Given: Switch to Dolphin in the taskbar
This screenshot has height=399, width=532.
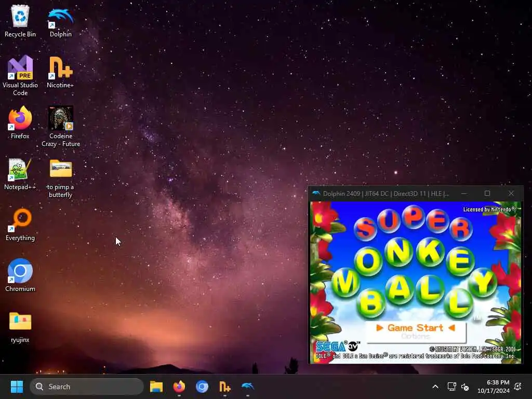Looking at the screenshot, I should tap(248, 387).
